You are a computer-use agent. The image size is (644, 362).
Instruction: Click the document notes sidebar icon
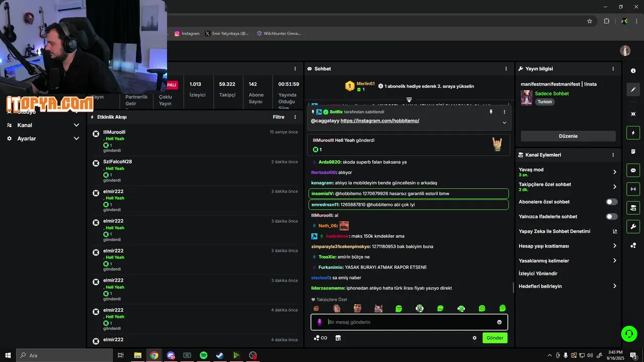633,151
